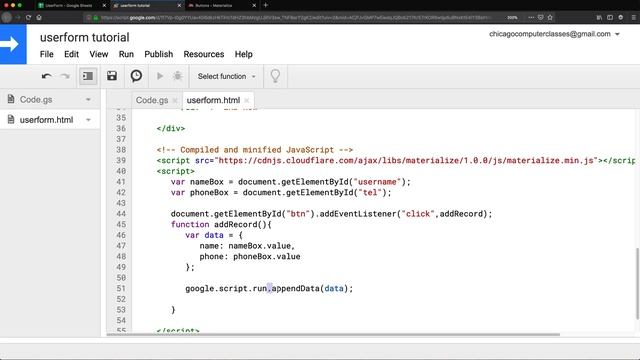Switch to the userform.html editor tab
This screenshot has height=360, width=640.
(213, 100)
